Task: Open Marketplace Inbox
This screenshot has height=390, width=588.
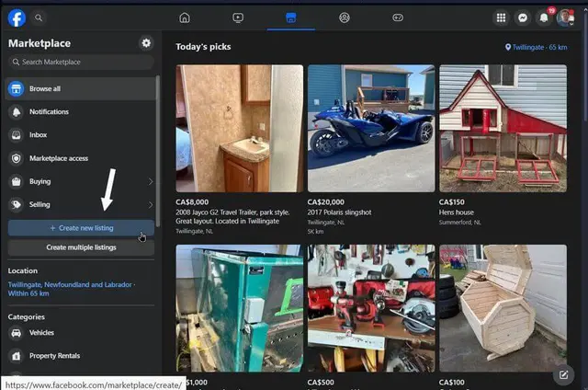Action: (80, 135)
